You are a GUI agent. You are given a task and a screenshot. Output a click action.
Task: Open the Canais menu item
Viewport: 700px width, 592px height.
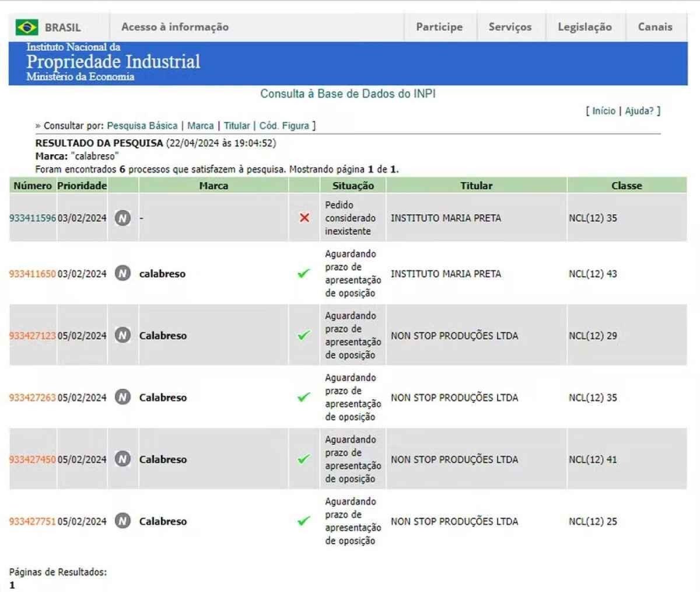655,27
